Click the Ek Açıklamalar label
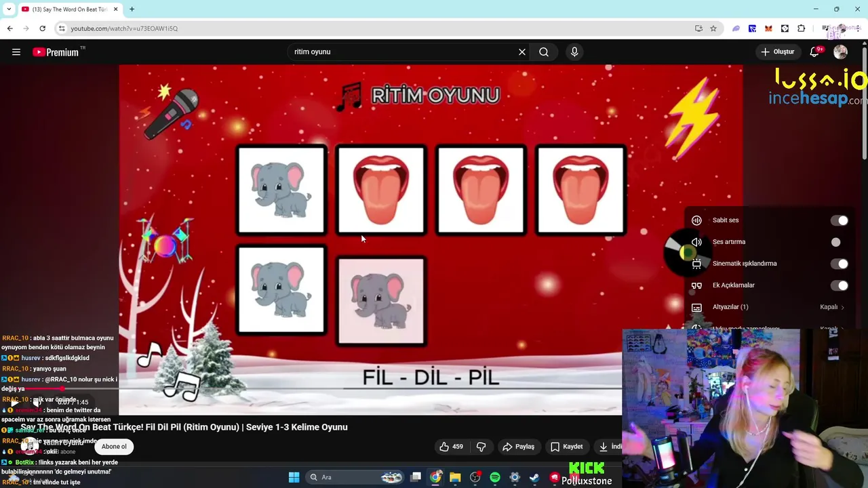This screenshot has width=868, height=488. (x=734, y=285)
